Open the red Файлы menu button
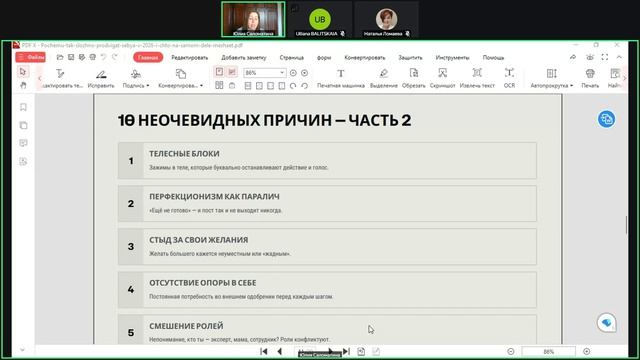Viewport: 640px width, 360px height. (31, 57)
